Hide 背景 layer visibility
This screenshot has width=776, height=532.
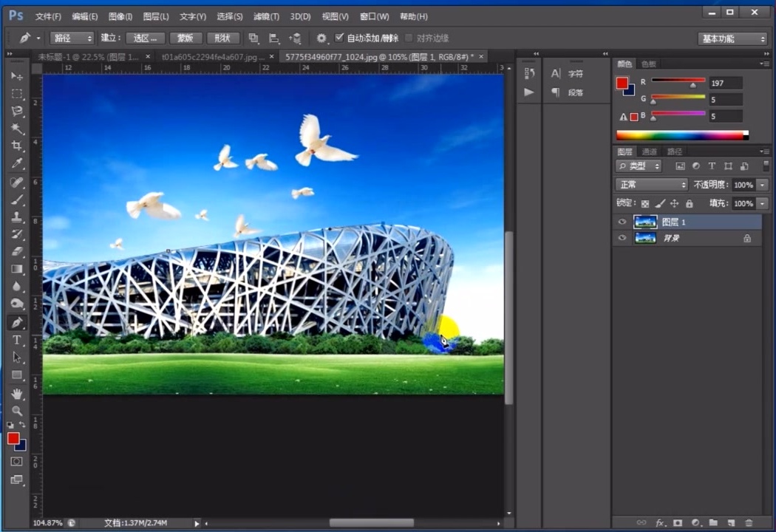[x=622, y=238]
